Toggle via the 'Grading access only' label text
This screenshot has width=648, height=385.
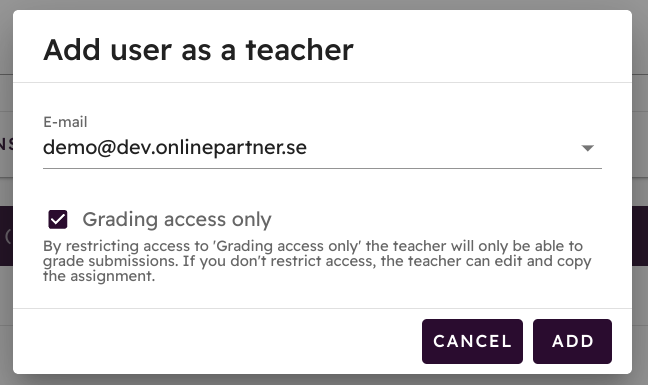177,219
